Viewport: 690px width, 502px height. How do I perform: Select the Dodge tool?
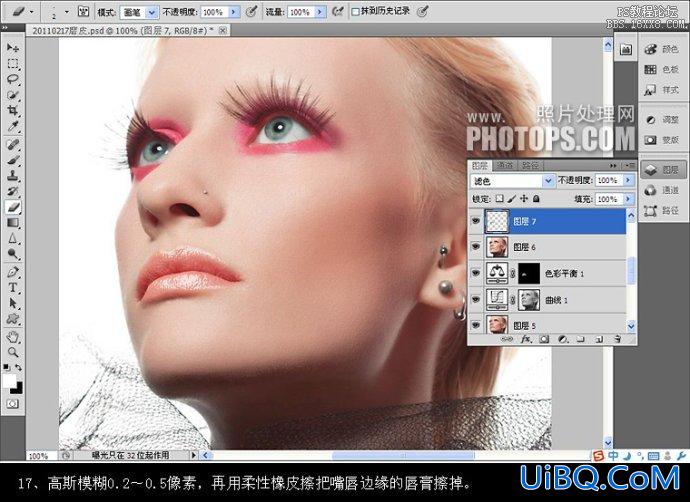13,254
